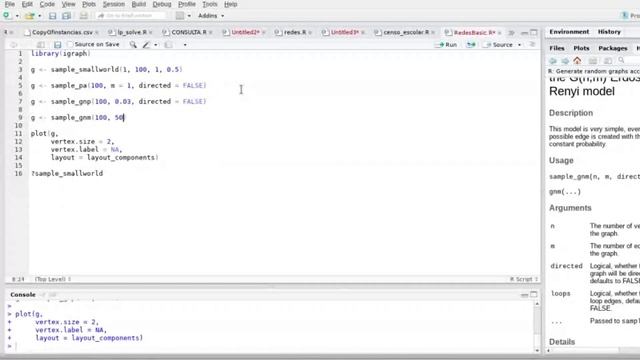Open the View menu
640x360 pixels.
click(x=69, y=4)
